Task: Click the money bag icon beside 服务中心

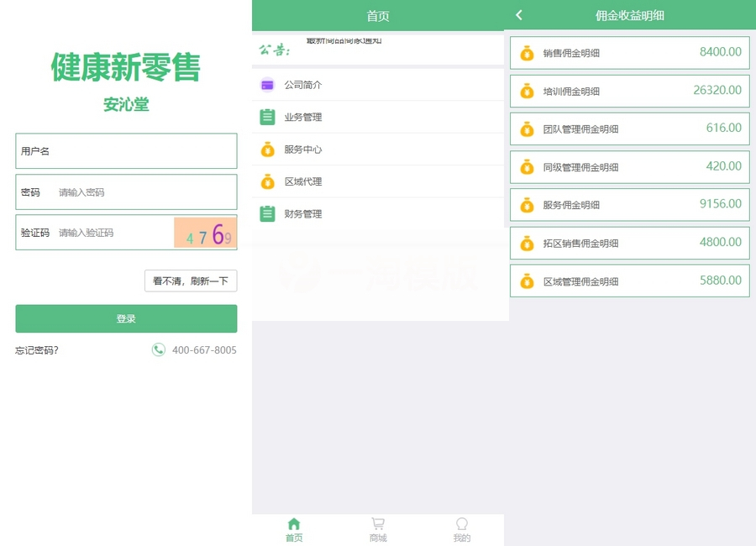Action: point(265,149)
